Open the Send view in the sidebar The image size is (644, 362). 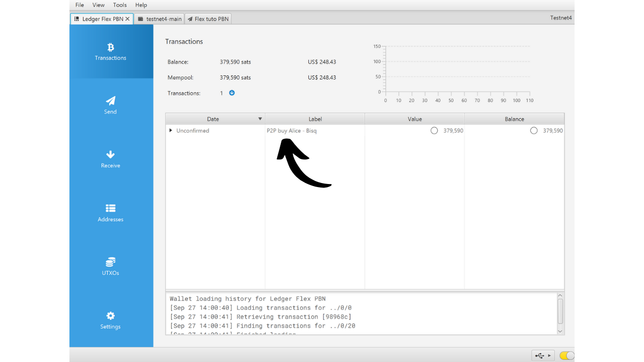[x=111, y=105]
